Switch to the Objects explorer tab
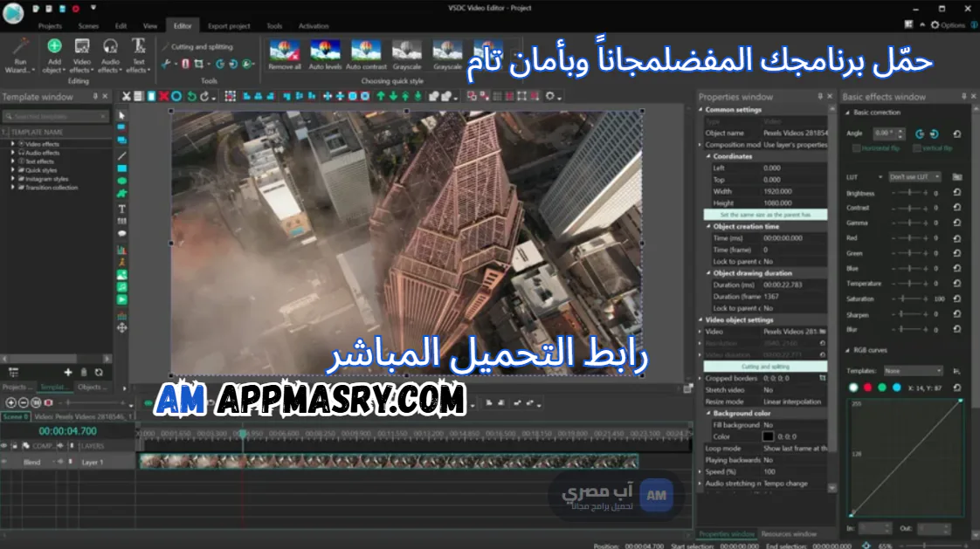Screen dimensions: 980x549 pyautogui.click(x=92, y=388)
